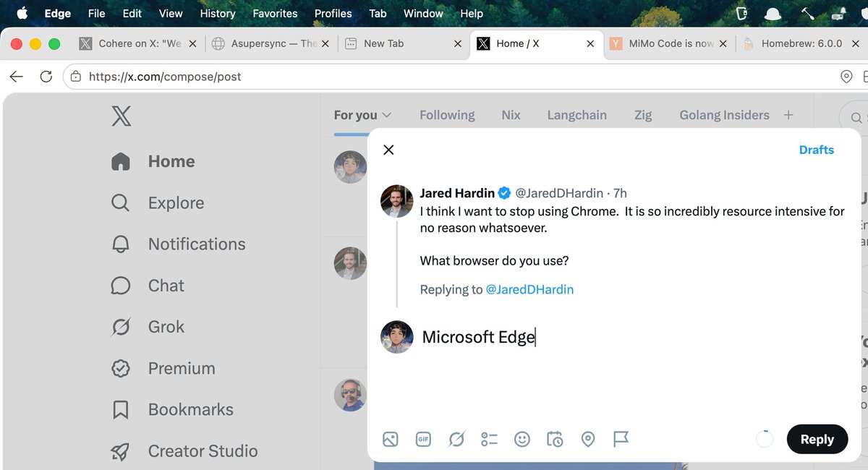The height and width of the screenshot is (470, 868).
Task: Close the reply composer dialog
Action: click(388, 150)
